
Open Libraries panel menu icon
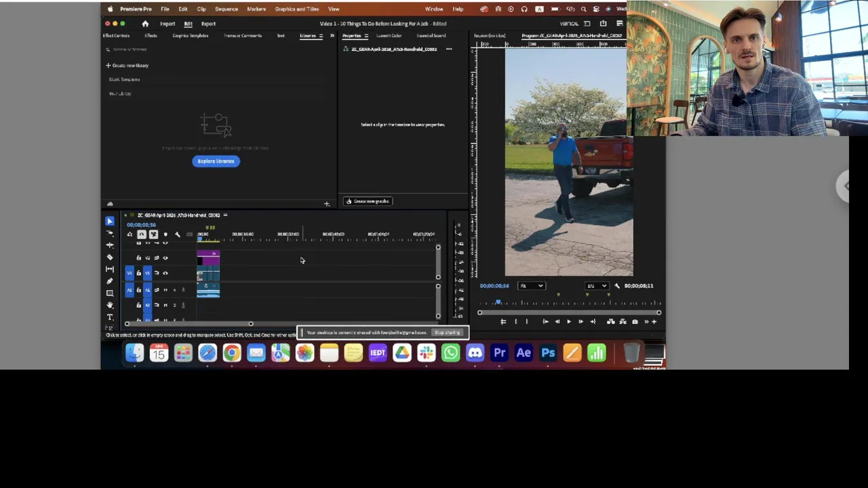[x=321, y=36]
